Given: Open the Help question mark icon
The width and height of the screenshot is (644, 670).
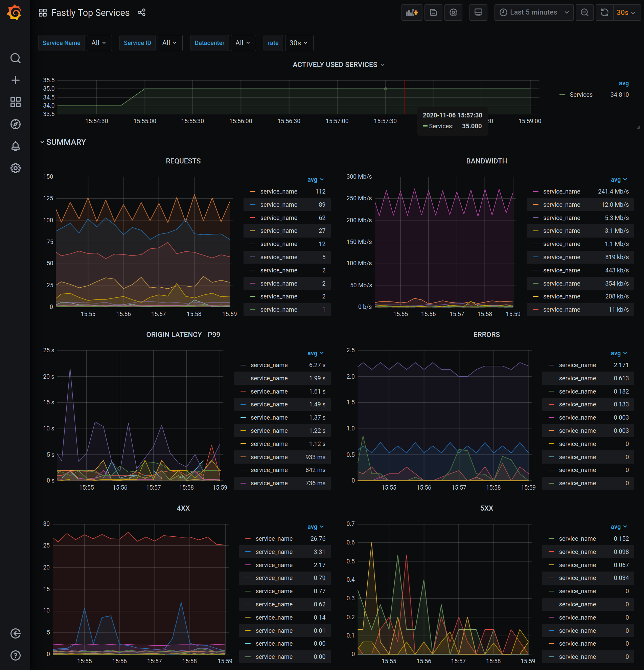Looking at the screenshot, I should [x=15, y=655].
